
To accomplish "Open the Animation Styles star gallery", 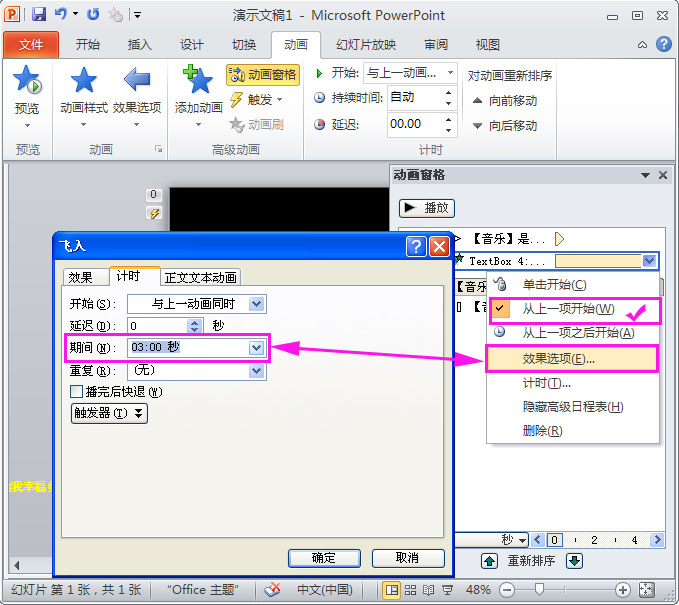I will point(84,80).
